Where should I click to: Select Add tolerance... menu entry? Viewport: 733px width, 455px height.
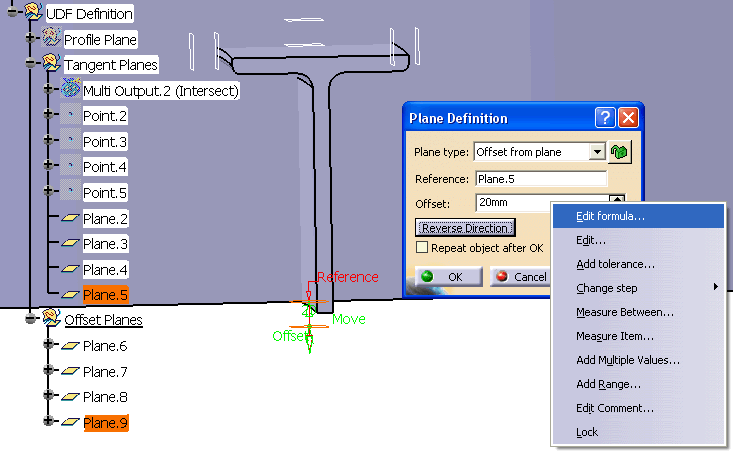click(x=639, y=264)
